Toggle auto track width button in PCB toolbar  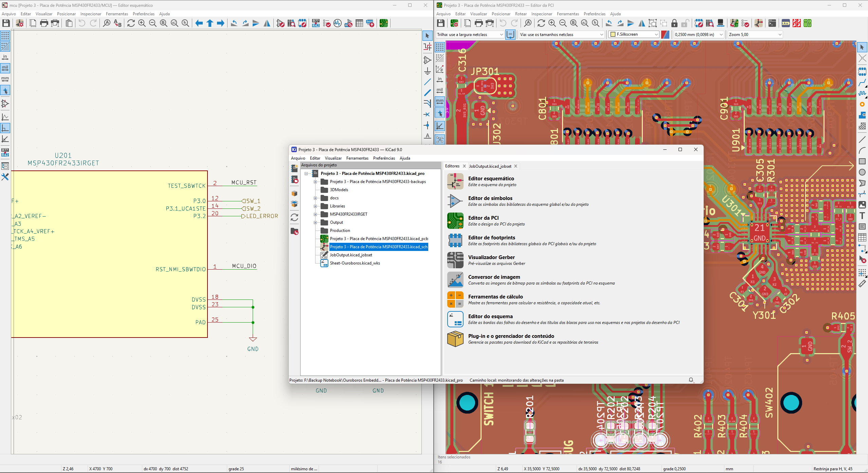click(x=510, y=34)
